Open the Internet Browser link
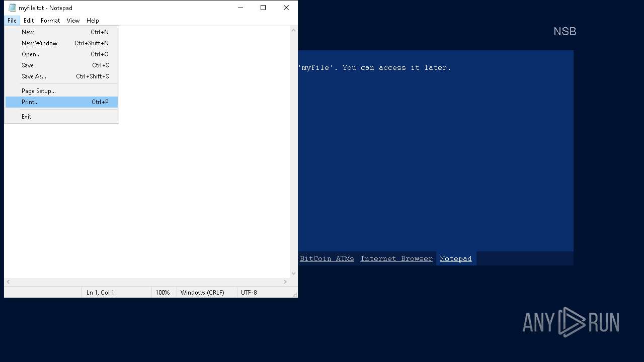Screen dimensions: 644x362 pyautogui.click(x=396, y=258)
